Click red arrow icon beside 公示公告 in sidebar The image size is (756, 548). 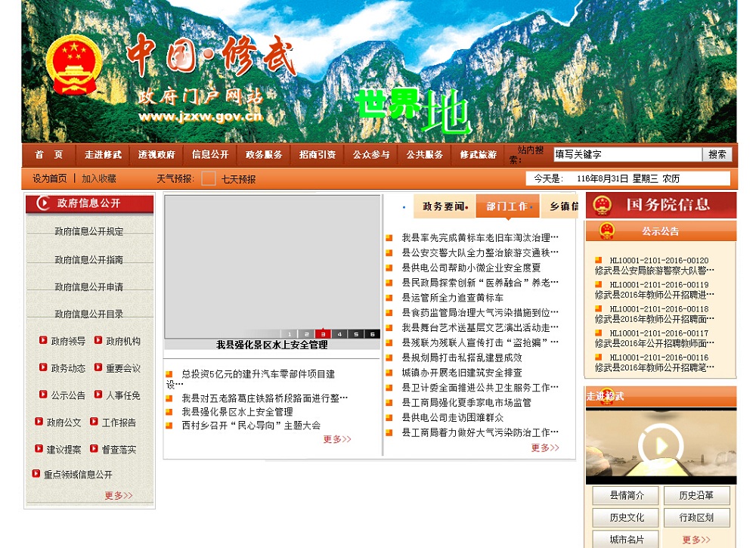pos(43,395)
